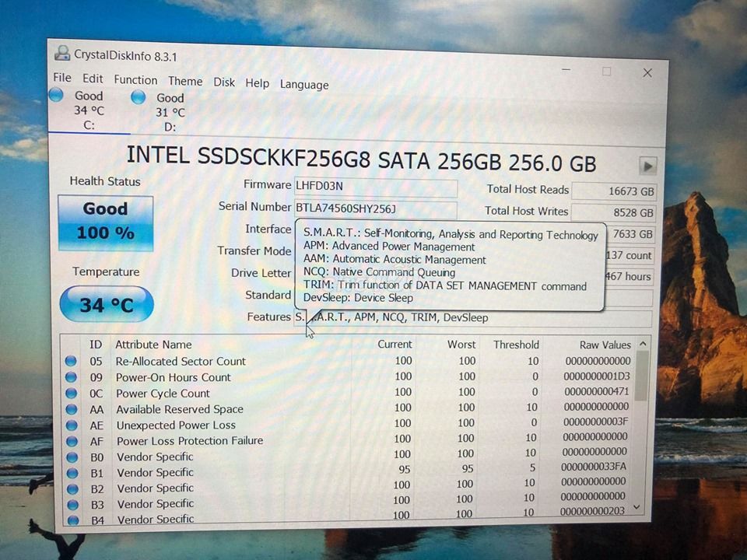747x560 pixels.
Task: Click raw value 000000000471
Action: (597, 392)
